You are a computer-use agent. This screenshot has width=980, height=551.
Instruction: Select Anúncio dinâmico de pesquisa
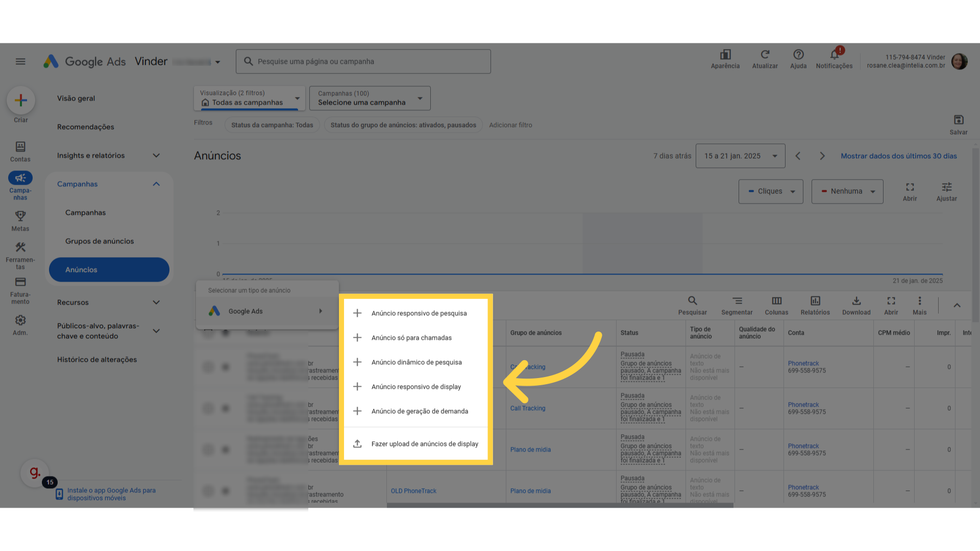click(416, 362)
